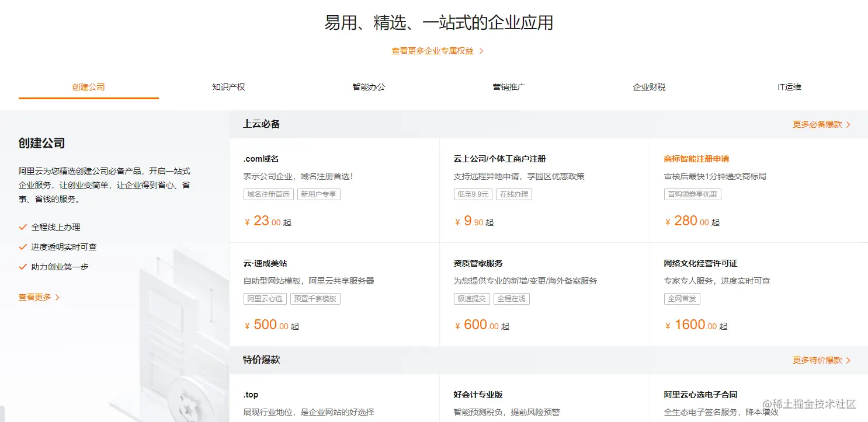Click the page title 易用、精选、一站式的企业应用
868x422 pixels.
click(439, 23)
